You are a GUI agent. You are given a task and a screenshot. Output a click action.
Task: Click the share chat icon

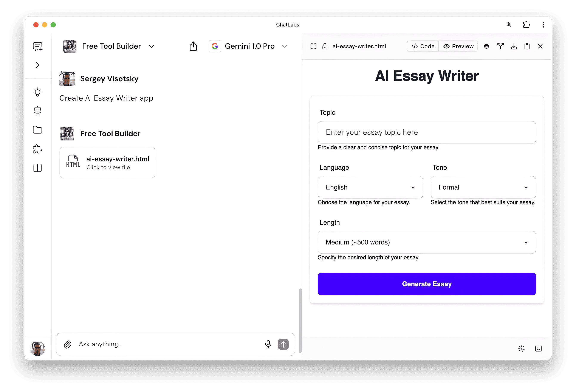[193, 46]
